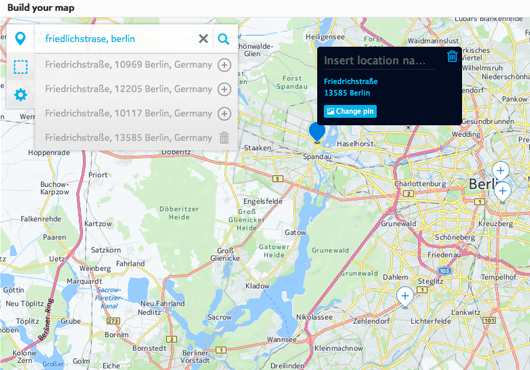Image resolution: width=530 pixels, height=370 pixels.
Task: Click the upper plus pin beside Berlin label
Action: (x=500, y=171)
